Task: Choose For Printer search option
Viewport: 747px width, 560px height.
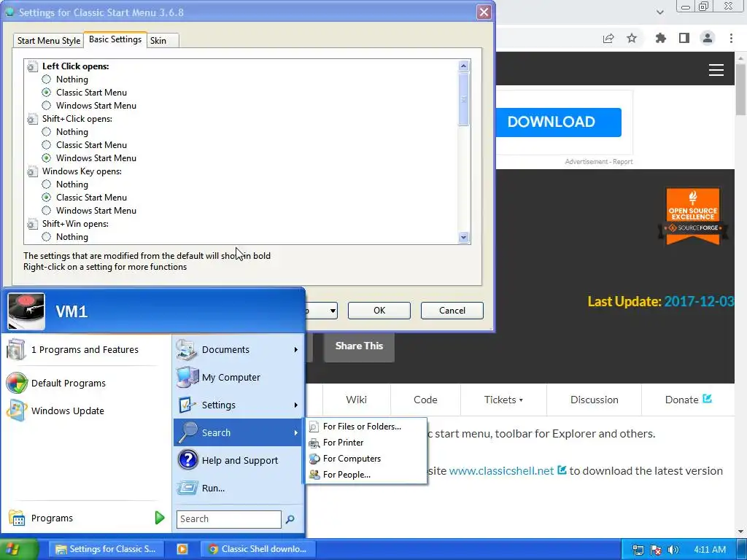Action: (x=366, y=443)
